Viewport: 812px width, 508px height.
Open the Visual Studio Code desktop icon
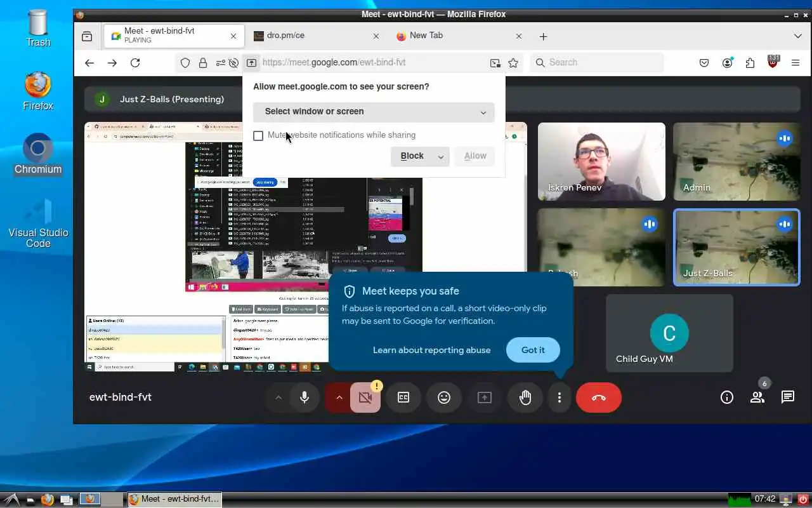[38, 223]
